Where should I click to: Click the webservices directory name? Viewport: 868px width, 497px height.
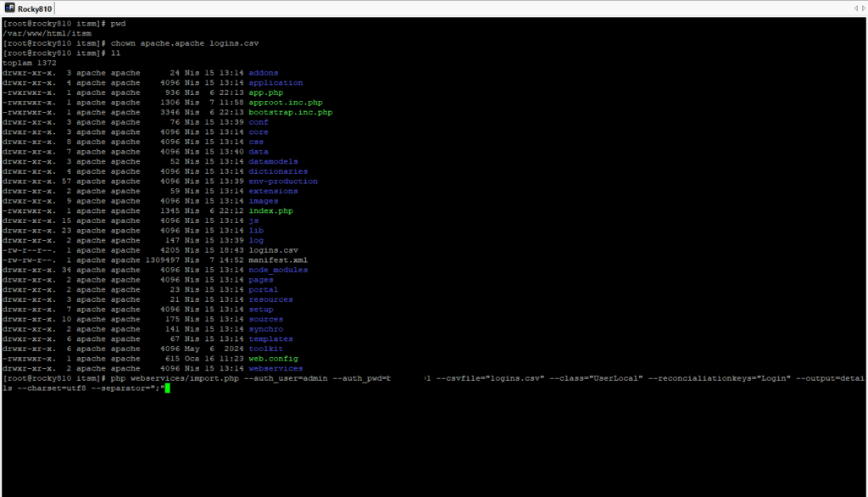[275, 368]
